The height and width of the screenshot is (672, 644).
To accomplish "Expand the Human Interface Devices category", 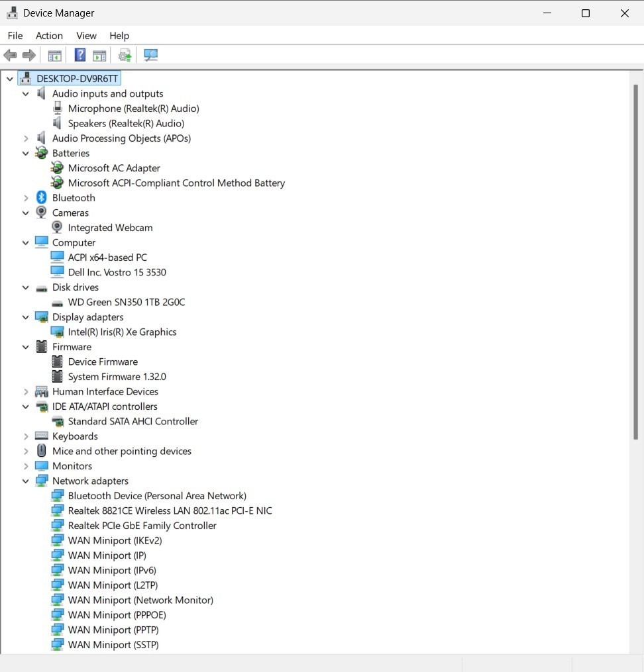I will (x=26, y=392).
